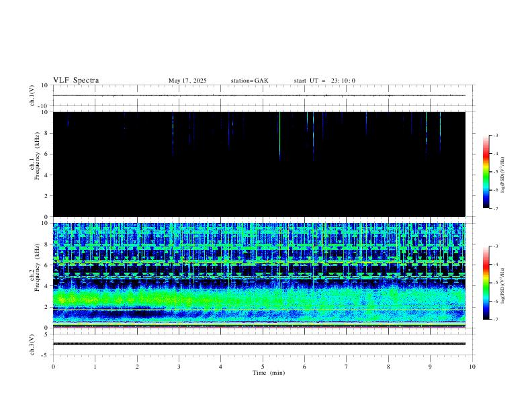Click the ch.2 spectrogram color scale bar

pos(486,283)
